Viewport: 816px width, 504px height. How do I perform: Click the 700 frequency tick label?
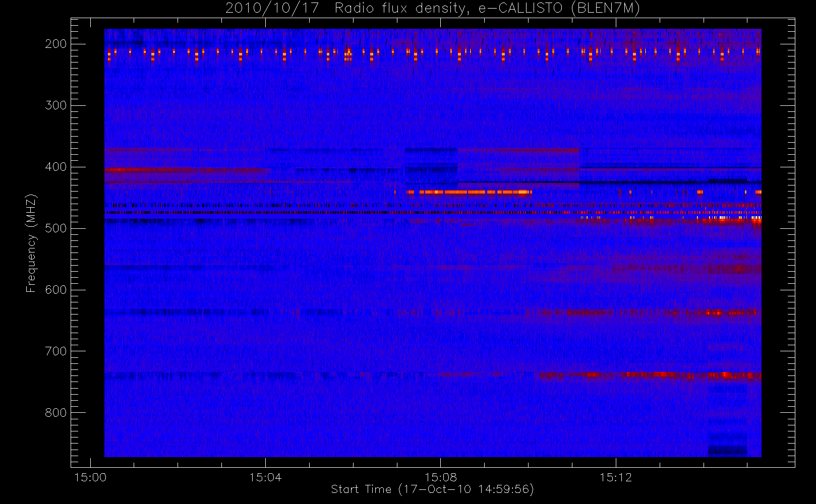[x=55, y=351]
